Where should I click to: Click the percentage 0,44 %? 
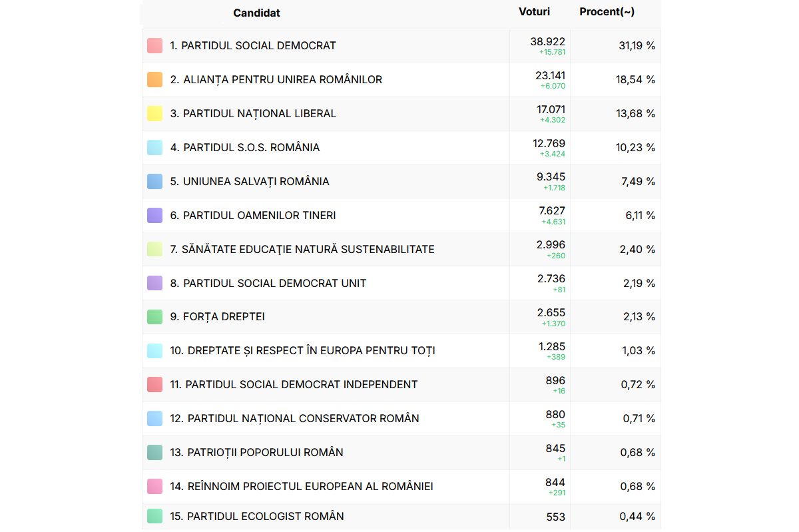pos(637,517)
